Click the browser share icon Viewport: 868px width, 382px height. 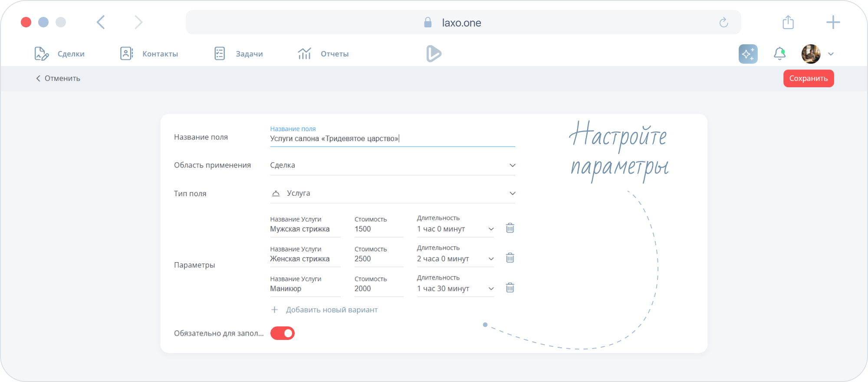(788, 22)
